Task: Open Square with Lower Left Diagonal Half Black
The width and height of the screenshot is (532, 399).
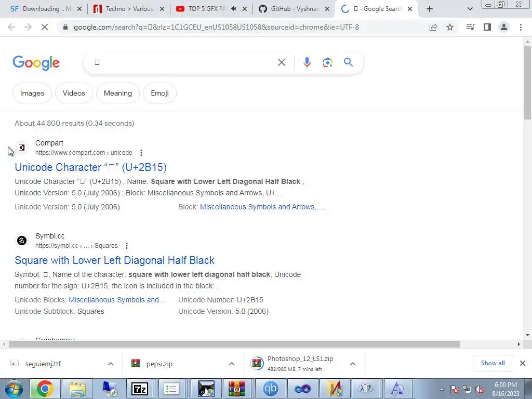Action: (114, 260)
